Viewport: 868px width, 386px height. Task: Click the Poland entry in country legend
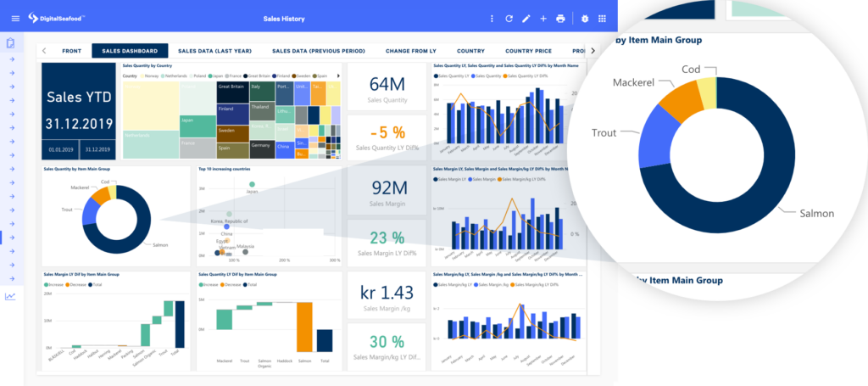pos(197,76)
